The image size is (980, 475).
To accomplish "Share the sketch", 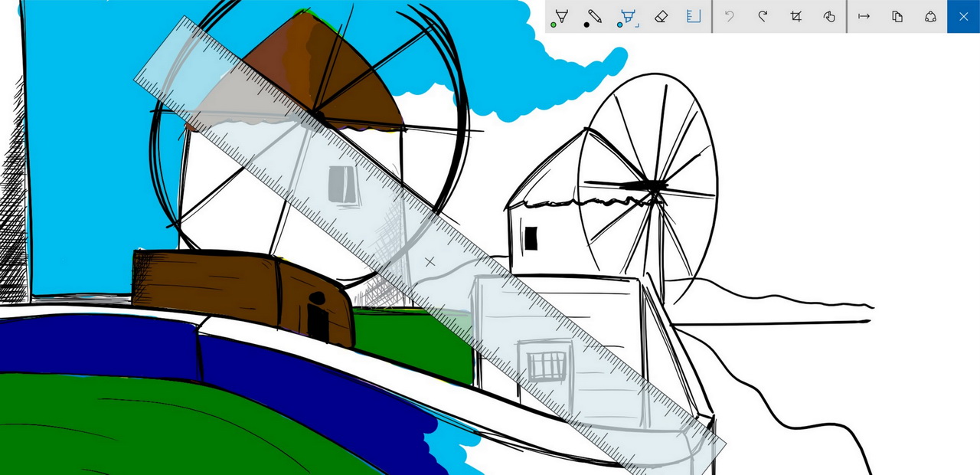I will pyautogui.click(x=930, y=16).
